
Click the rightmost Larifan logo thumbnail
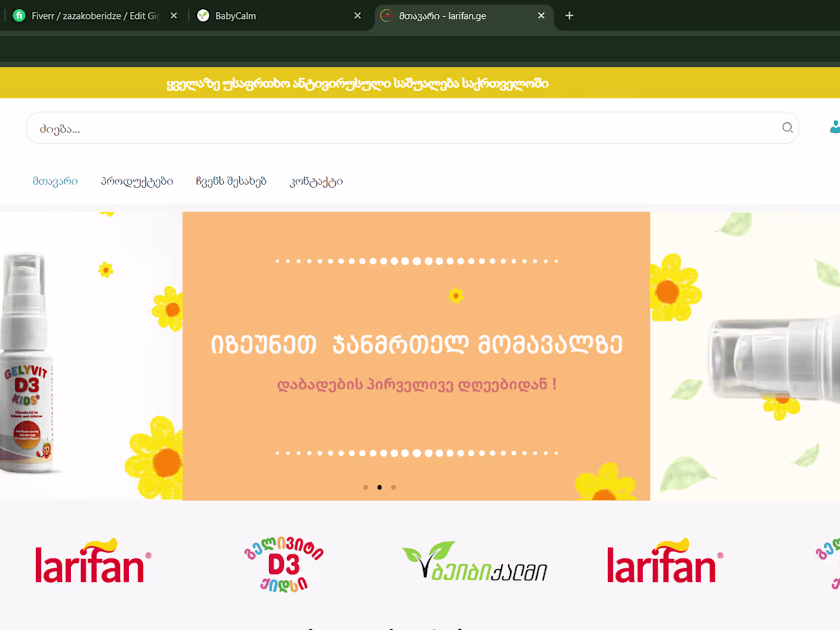pyautogui.click(x=664, y=561)
